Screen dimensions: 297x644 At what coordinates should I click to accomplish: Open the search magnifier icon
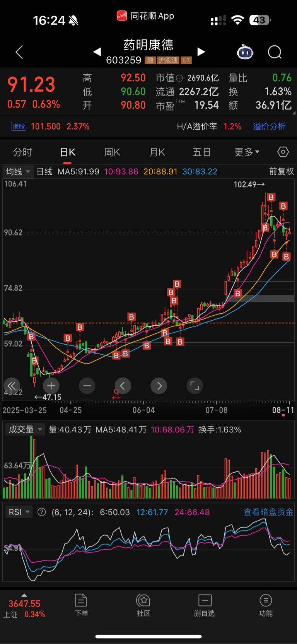click(275, 52)
